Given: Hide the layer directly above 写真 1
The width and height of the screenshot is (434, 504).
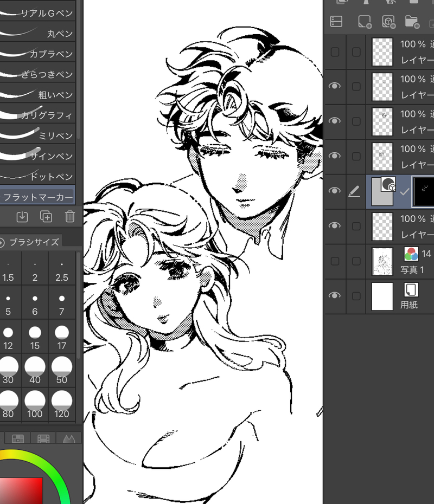Looking at the screenshot, I should click(x=335, y=225).
